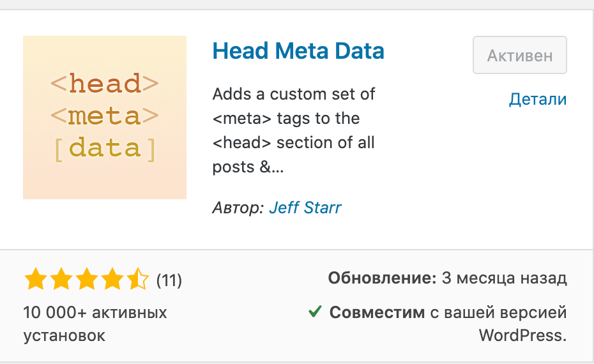The height and width of the screenshot is (364, 594).
Task: Click the (11) ratings count
Action: [x=169, y=280]
